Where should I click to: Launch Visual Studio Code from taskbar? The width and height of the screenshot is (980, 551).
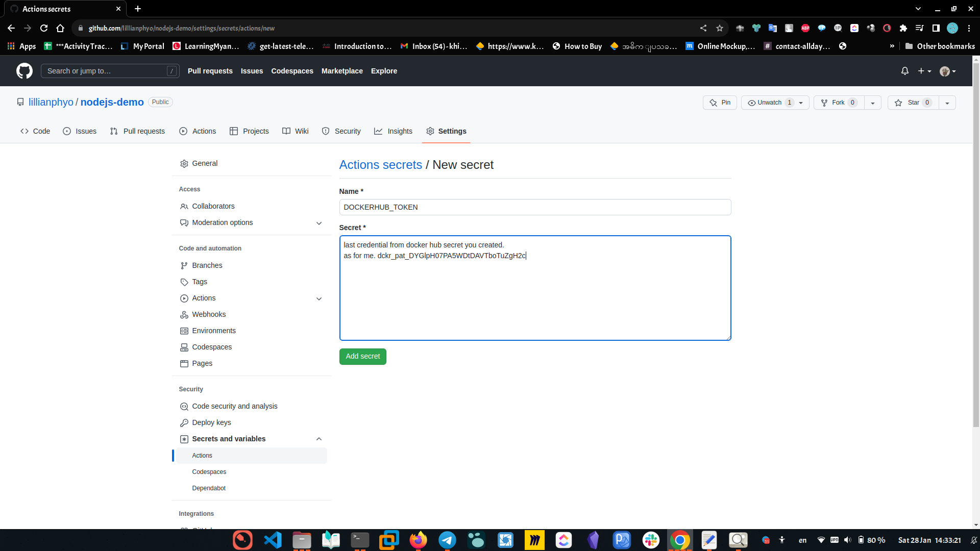click(x=273, y=540)
